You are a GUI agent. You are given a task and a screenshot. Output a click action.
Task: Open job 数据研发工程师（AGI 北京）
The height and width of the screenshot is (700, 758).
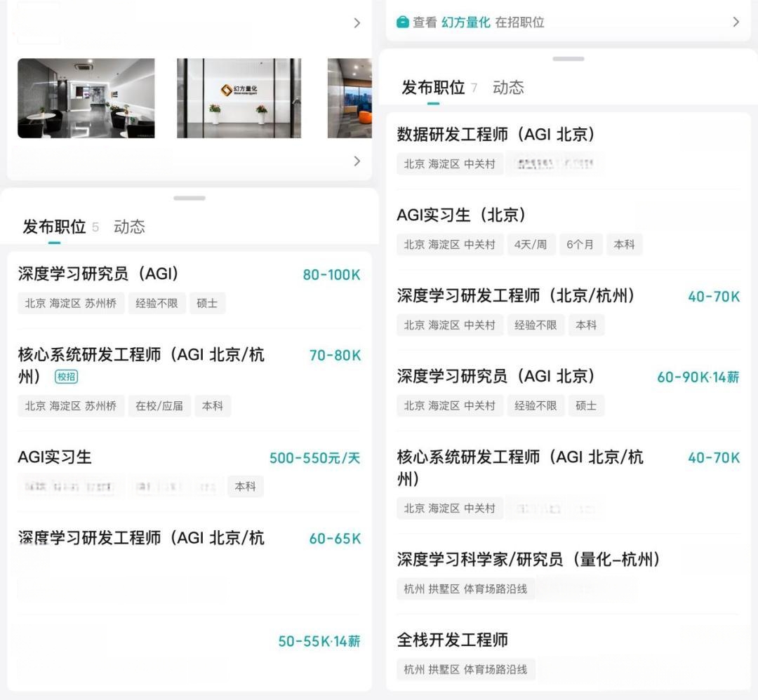click(x=496, y=134)
